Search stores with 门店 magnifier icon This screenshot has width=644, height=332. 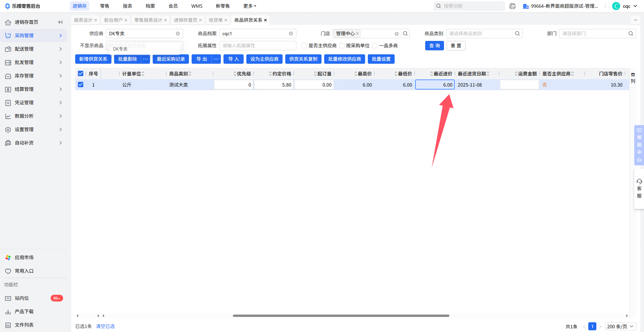[405, 34]
